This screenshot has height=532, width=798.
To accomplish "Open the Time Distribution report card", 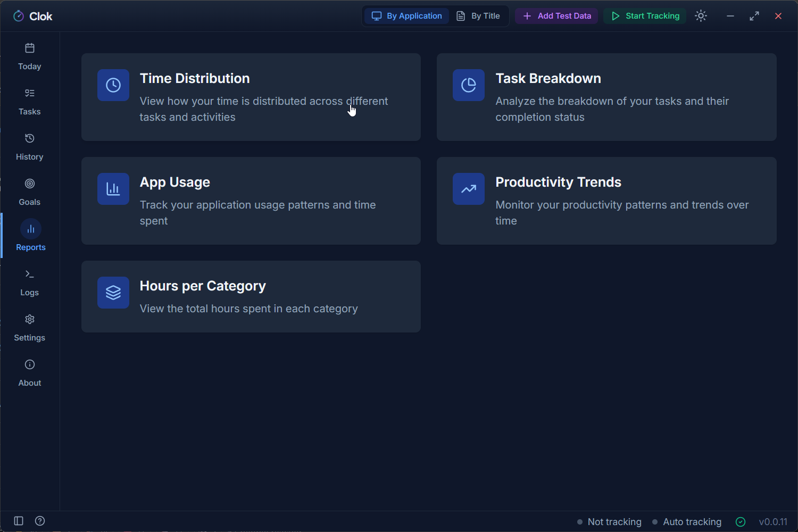I will 251,97.
